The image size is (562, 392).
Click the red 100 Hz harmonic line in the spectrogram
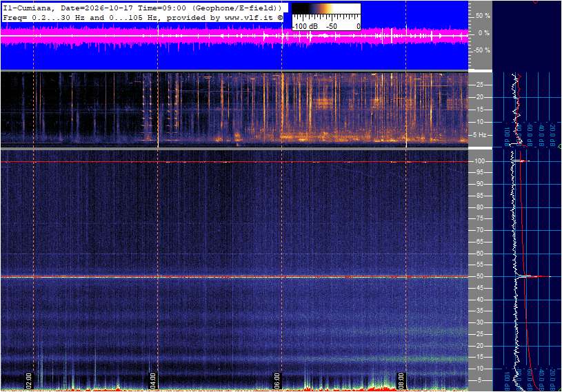tap(234, 162)
